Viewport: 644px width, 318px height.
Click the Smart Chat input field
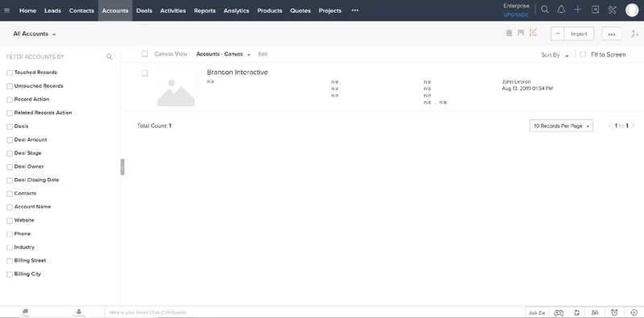(x=315, y=312)
